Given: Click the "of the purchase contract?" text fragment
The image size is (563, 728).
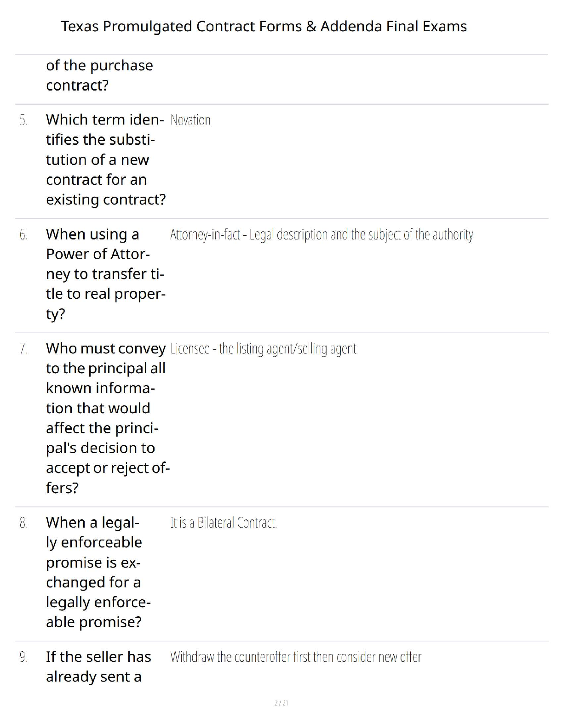Looking at the screenshot, I should click(x=99, y=75).
